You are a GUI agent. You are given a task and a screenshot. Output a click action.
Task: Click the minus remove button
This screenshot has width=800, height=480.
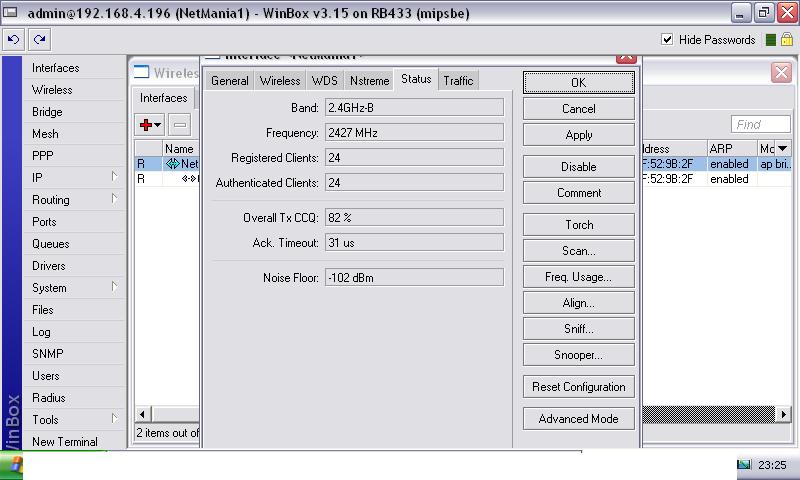tap(180, 124)
